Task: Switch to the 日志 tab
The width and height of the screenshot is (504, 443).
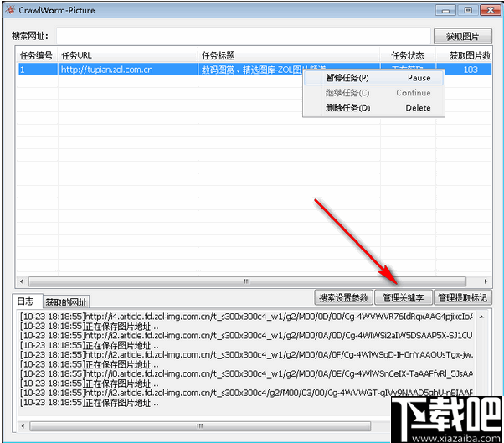Action: pos(27,301)
